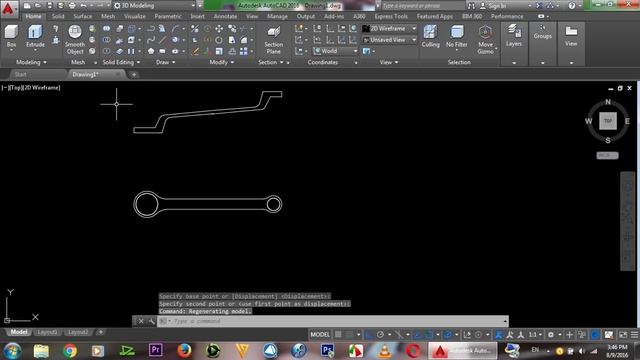Open the World UCS dropdown
640x360 pixels.
336,51
